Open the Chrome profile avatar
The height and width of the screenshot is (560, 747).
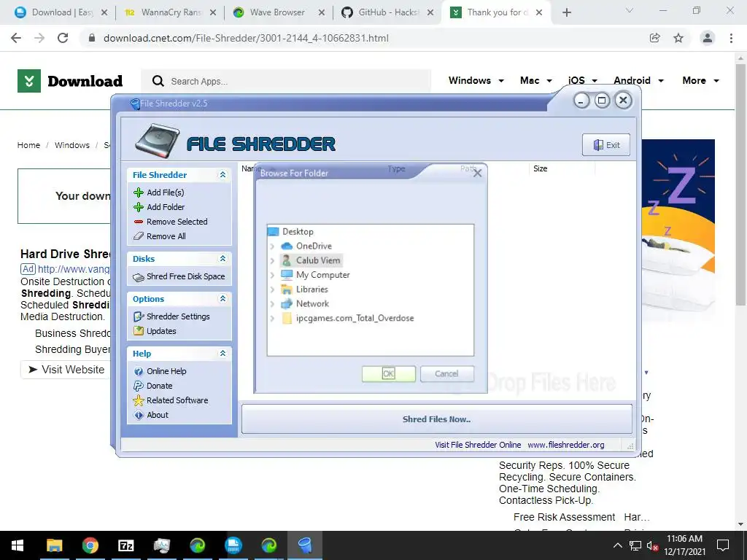(x=708, y=38)
